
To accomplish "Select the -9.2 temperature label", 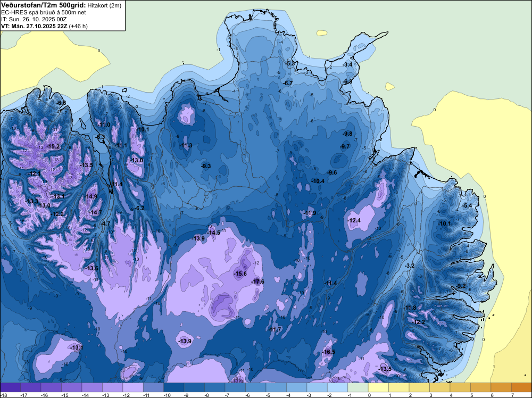I will (x=461, y=286).
